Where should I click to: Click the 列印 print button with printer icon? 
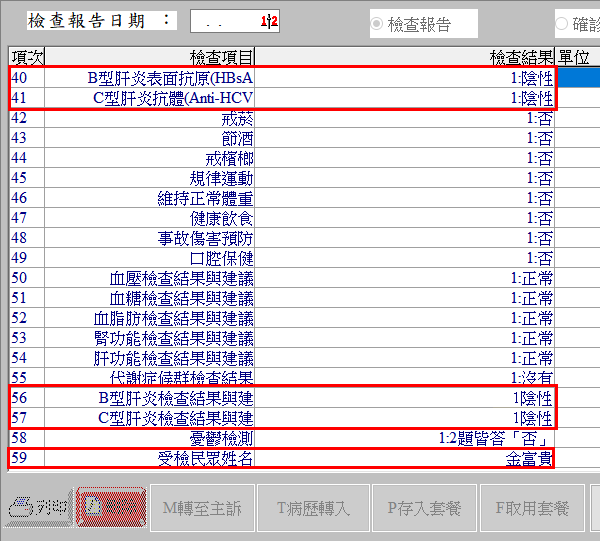coord(38,509)
